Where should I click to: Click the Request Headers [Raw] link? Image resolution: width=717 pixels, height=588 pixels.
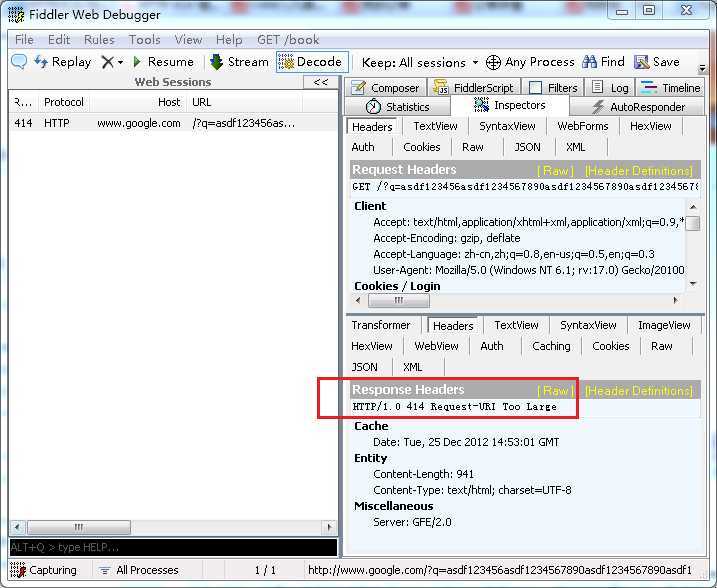555,171
